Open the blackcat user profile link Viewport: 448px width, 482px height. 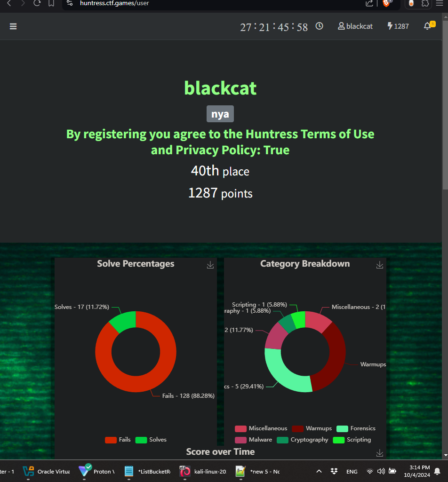355,26
